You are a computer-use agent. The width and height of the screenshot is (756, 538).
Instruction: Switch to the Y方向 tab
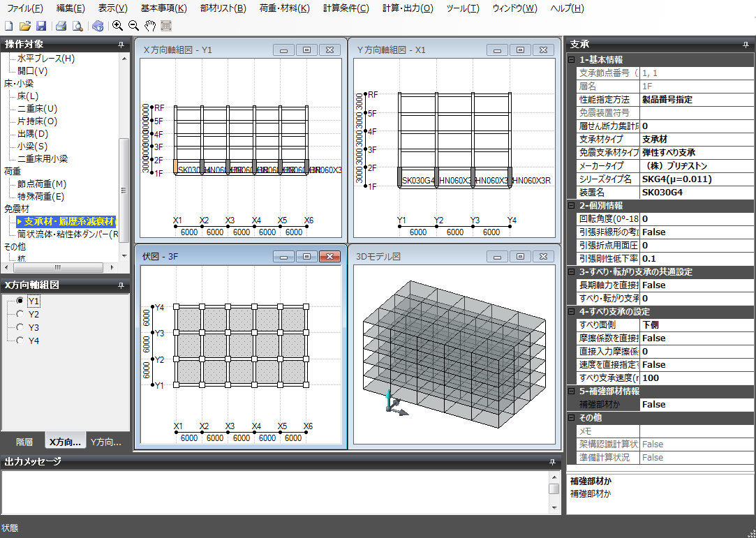106,442
